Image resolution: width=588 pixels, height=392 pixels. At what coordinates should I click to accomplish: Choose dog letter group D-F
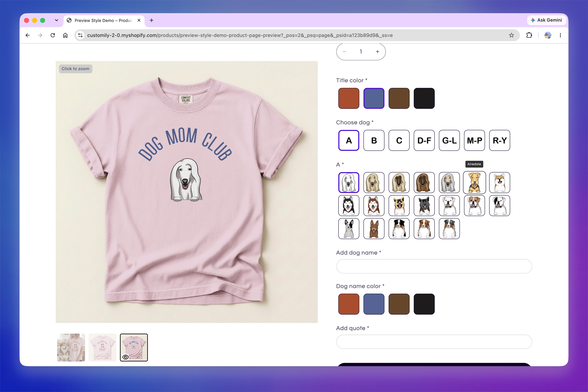[424, 140]
